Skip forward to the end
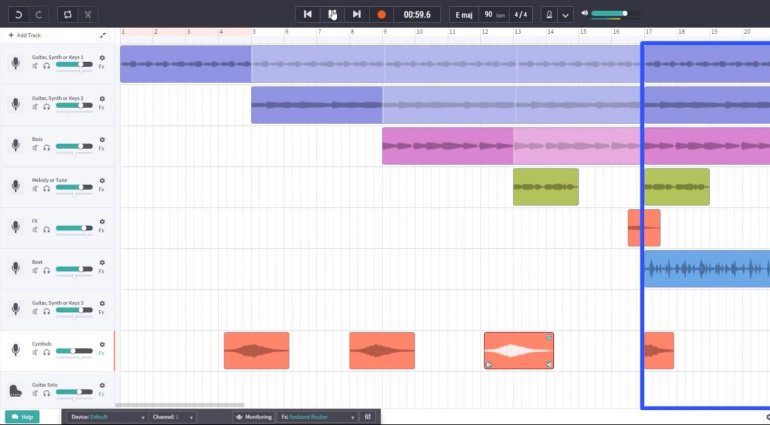Viewport: 770px width, 425px height. point(356,15)
